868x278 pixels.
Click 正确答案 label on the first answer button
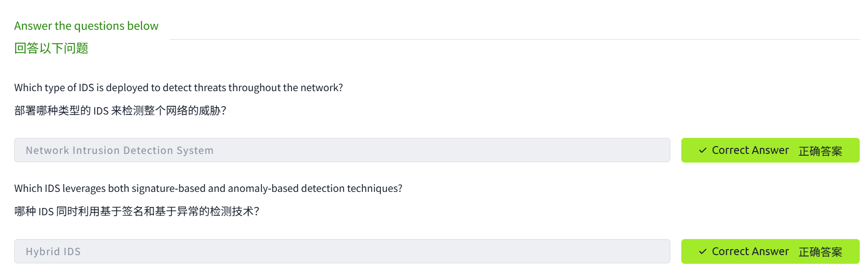(x=820, y=151)
